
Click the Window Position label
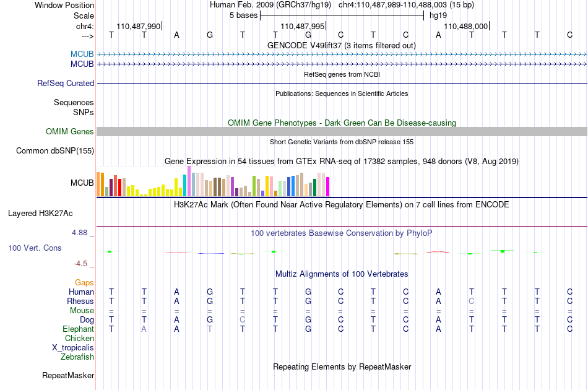[x=64, y=5]
